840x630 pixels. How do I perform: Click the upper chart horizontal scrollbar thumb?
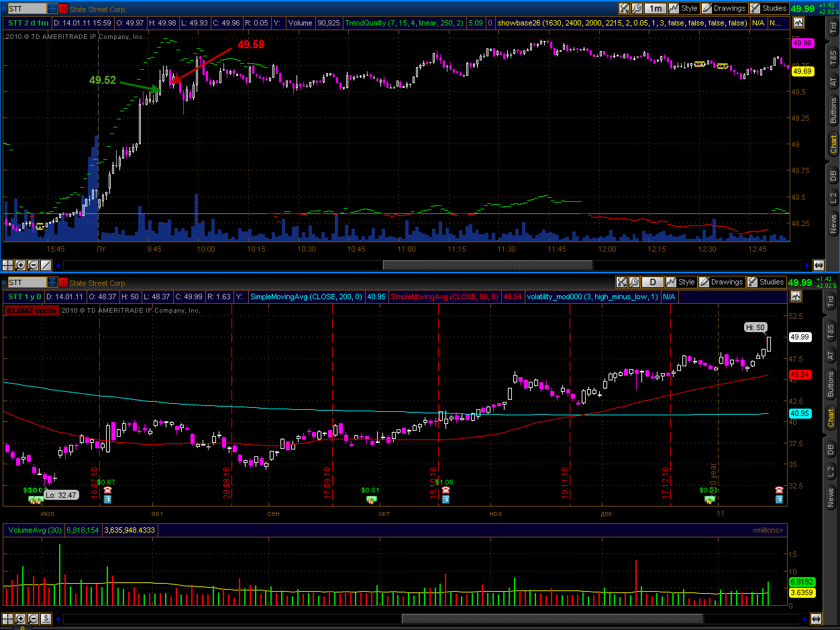[x=488, y=265]
